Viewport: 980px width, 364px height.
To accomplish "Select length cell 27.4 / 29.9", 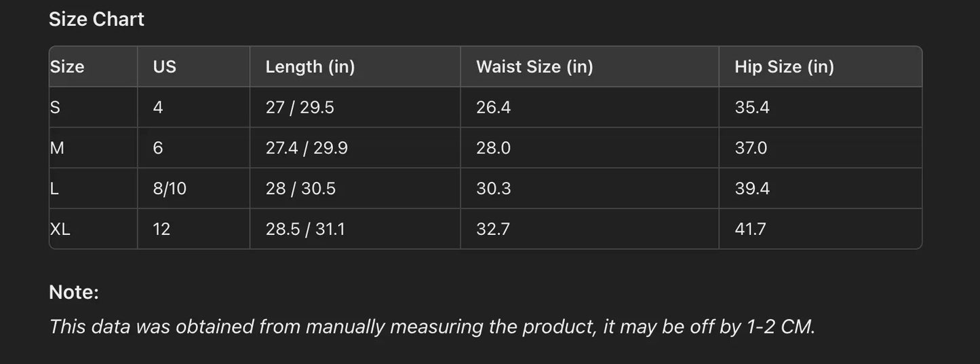I will tap(307, 148).
